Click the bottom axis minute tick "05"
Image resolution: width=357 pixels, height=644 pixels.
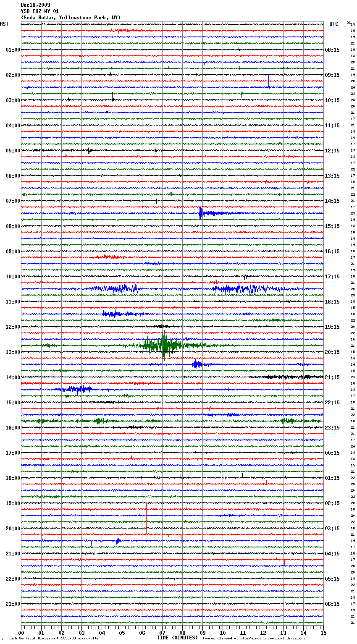pos(122,633)
